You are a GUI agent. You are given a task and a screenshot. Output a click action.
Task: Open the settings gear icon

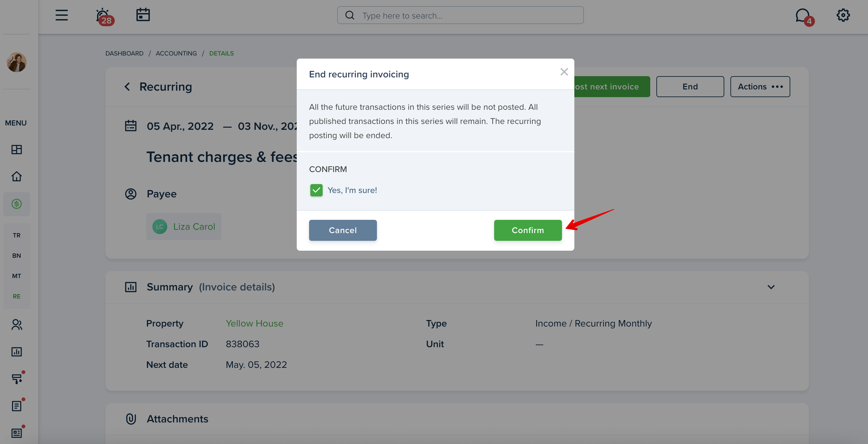click(843, 15)
